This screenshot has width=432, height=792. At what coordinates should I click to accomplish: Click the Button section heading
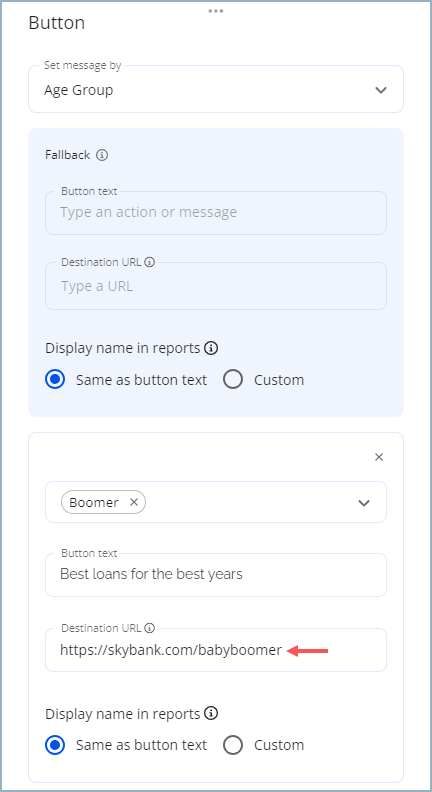pyautogui.click(x=57, y=23)
